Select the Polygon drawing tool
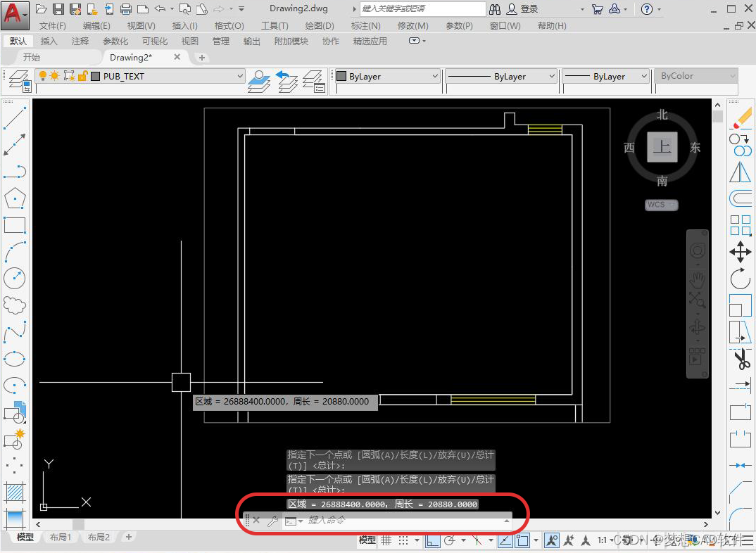756x553 pixels. click(x=15, y=198)
